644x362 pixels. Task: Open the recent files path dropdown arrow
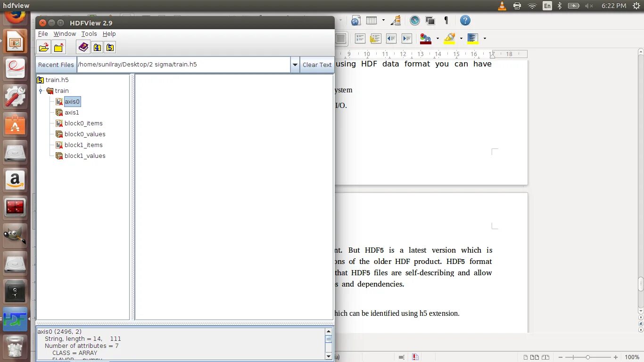coord(295,65)
